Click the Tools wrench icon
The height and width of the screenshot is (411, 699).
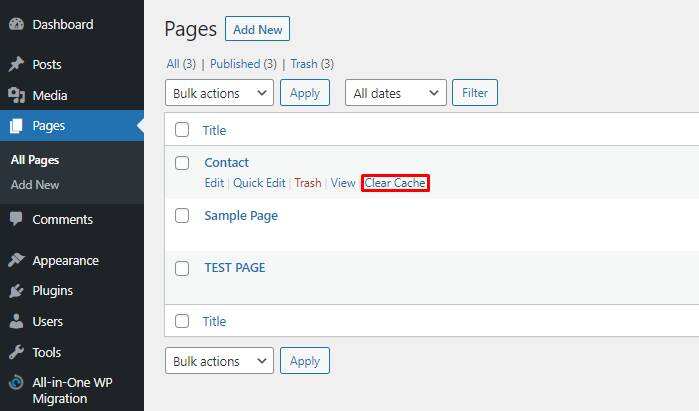(x=16, y=352)
